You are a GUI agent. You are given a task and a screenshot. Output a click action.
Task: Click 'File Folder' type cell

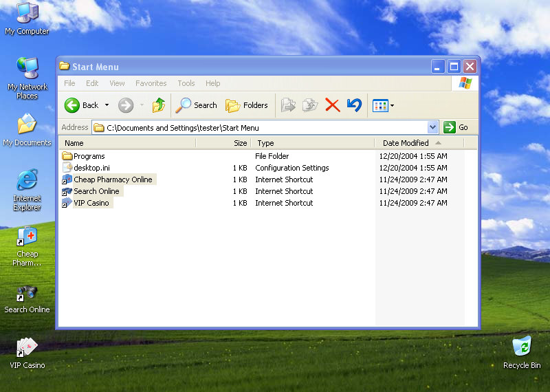coord(272,156)
